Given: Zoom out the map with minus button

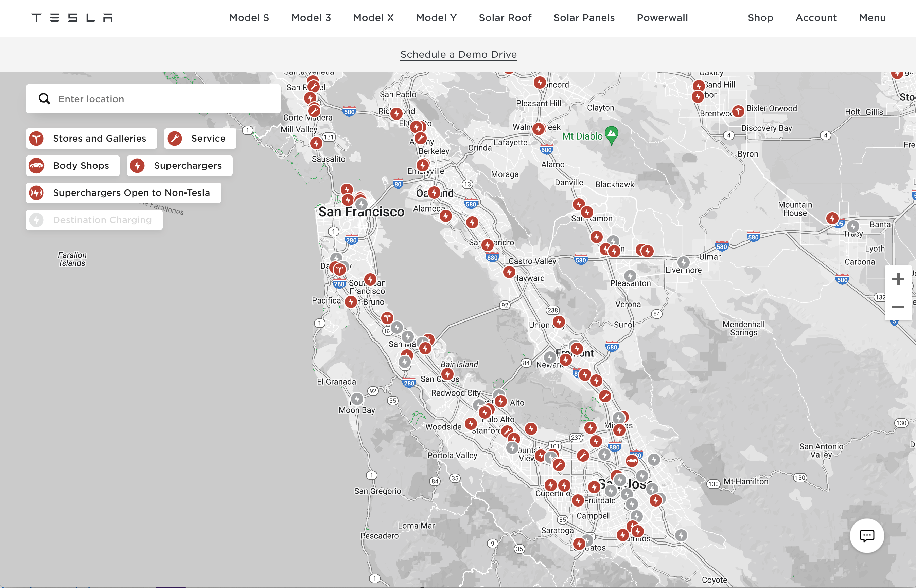Looking at the screenshot, I should (x=898, y=307).
